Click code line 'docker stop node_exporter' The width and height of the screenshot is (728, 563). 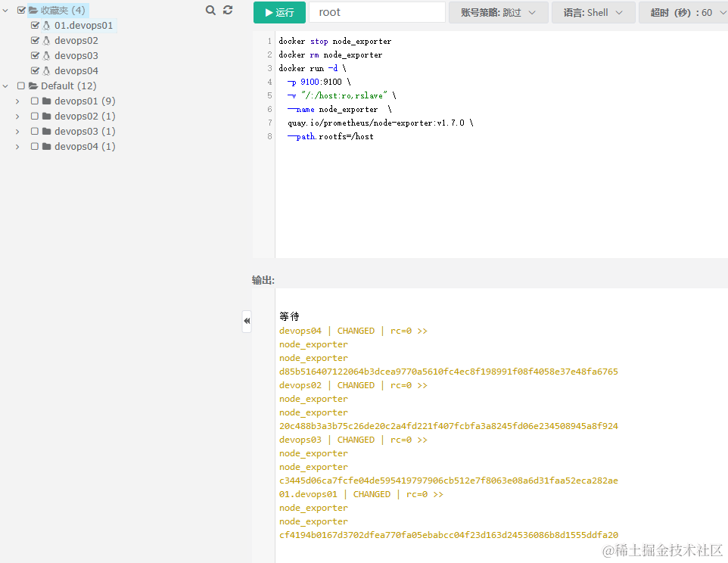tap(334, 42)
